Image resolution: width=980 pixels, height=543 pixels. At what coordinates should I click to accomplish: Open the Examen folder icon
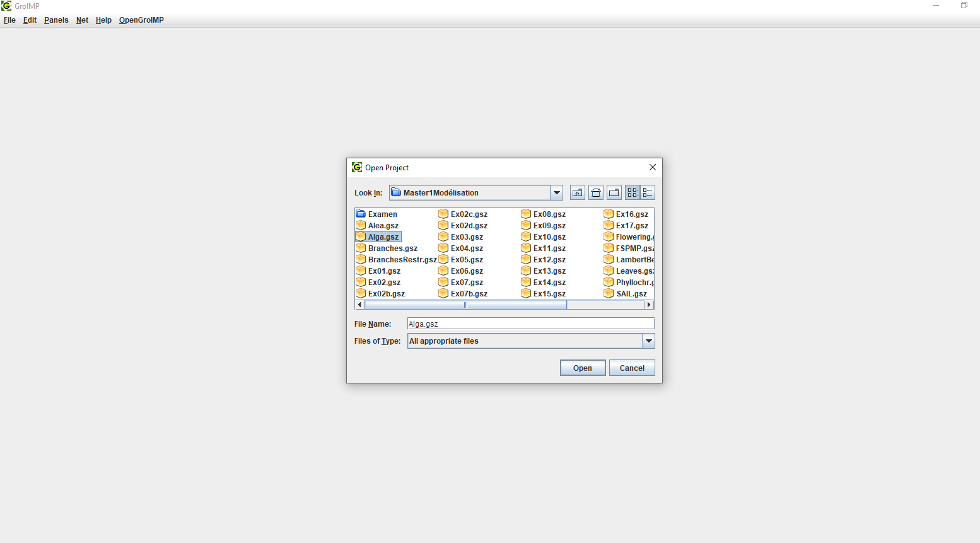coord(361,214)
